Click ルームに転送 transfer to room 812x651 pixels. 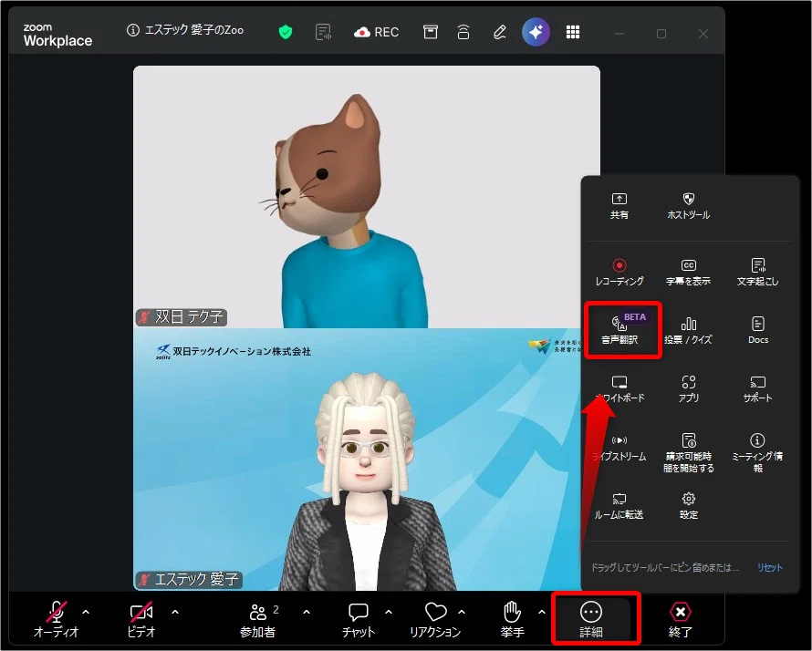tap(619, 507)
